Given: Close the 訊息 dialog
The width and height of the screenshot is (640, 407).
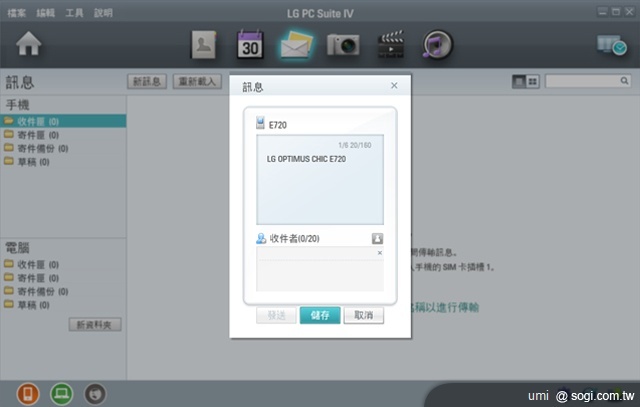Looking at the screenshot, I should 394,85.
